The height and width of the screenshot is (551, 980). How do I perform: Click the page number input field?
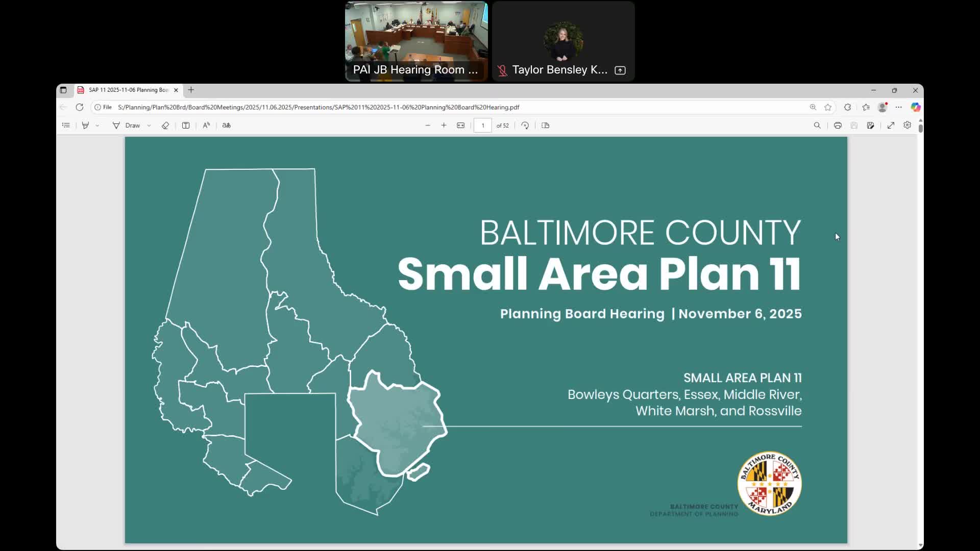[482, 126]
